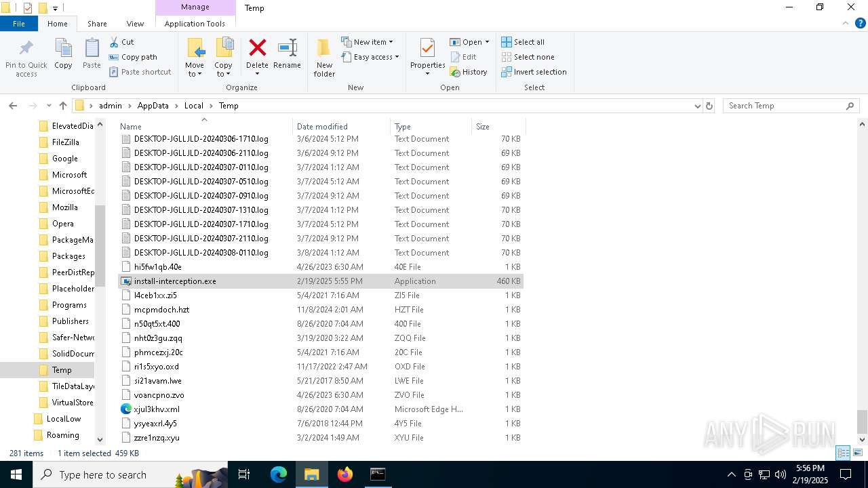The width and height of the screenshot is (868, 488).
Task: Go up one folder level
Action: point(63,106)
